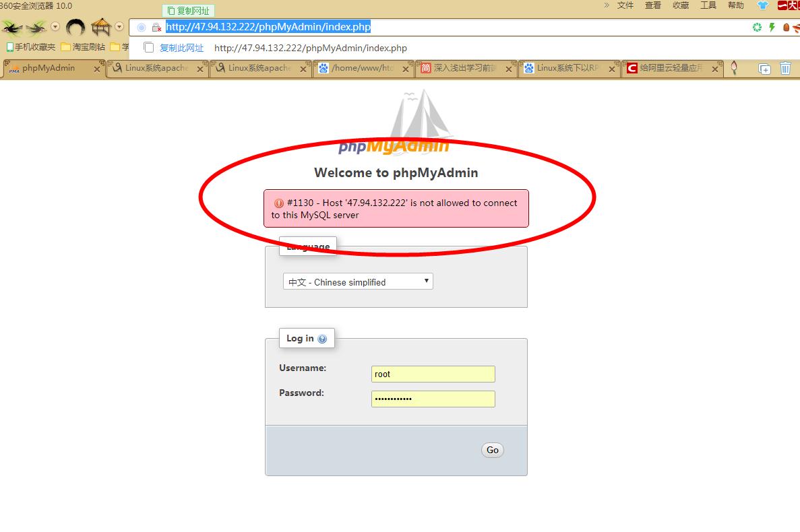The width and height of the screenshot is (800, 532).
Task: Click the trash bin closed-tabs icon
Action: click(785, 68)
